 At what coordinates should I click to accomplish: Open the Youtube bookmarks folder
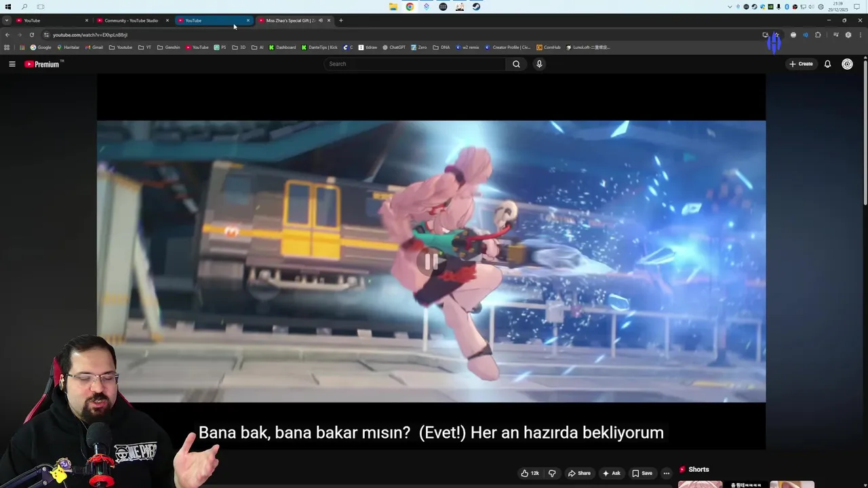(x=120, y=47)
